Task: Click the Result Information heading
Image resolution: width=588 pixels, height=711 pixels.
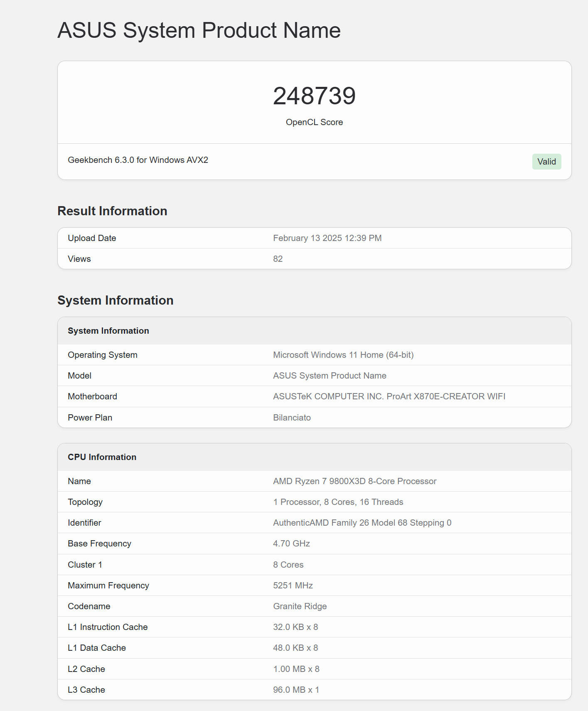Action: [112, 211]
